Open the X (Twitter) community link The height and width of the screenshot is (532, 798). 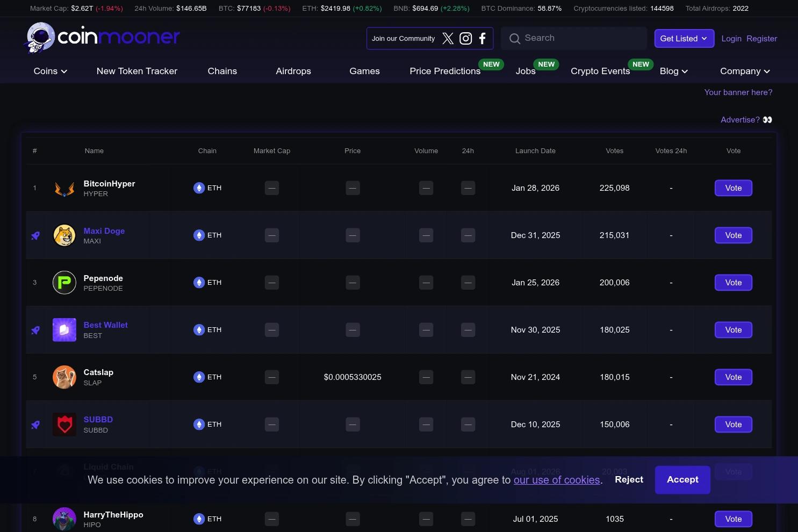click(448, 39)
